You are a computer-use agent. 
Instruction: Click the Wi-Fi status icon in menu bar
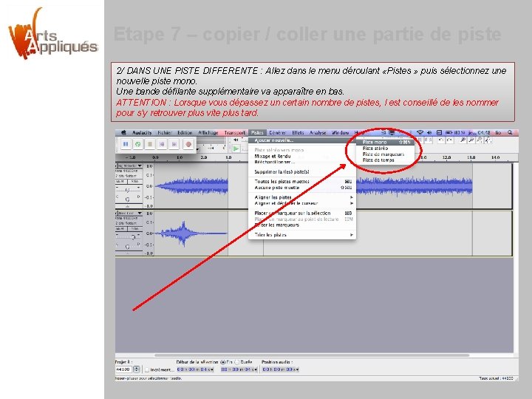click(420, 133)
